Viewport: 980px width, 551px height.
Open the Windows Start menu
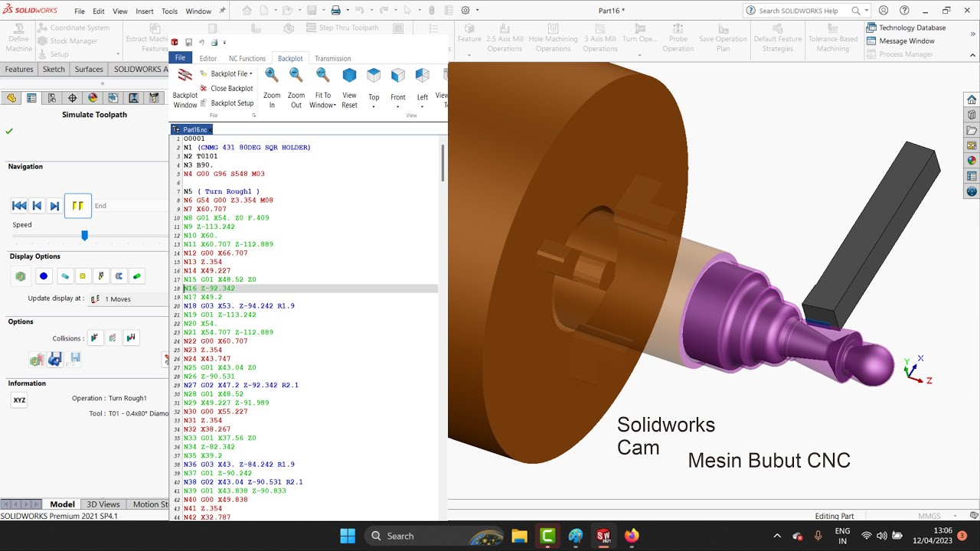[x=348, y=536]
